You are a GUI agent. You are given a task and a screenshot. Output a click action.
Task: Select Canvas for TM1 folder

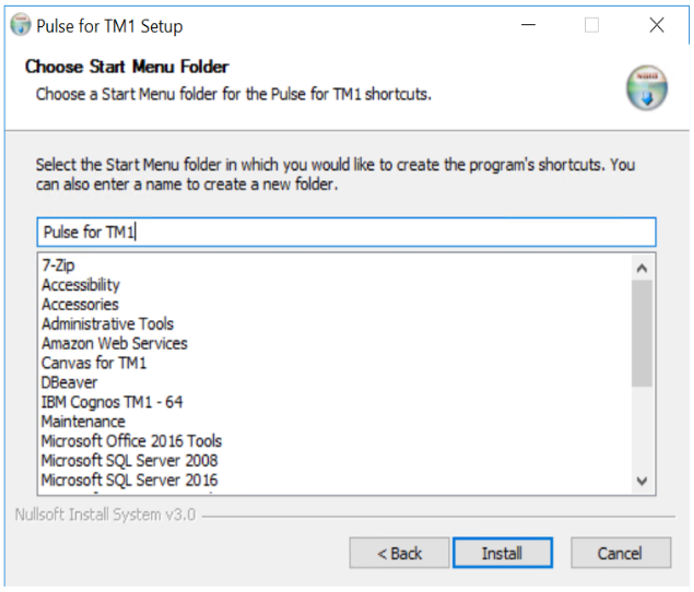pyautogui.click(x=94, y=363)
